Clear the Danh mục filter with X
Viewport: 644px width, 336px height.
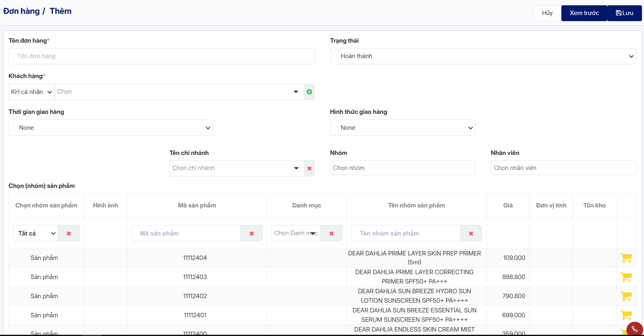point(331,233)
